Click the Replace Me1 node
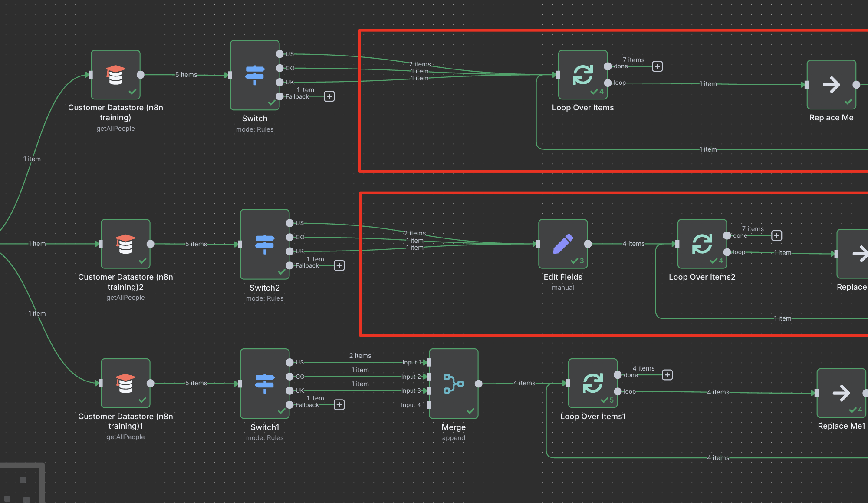 tap(841, 393)
